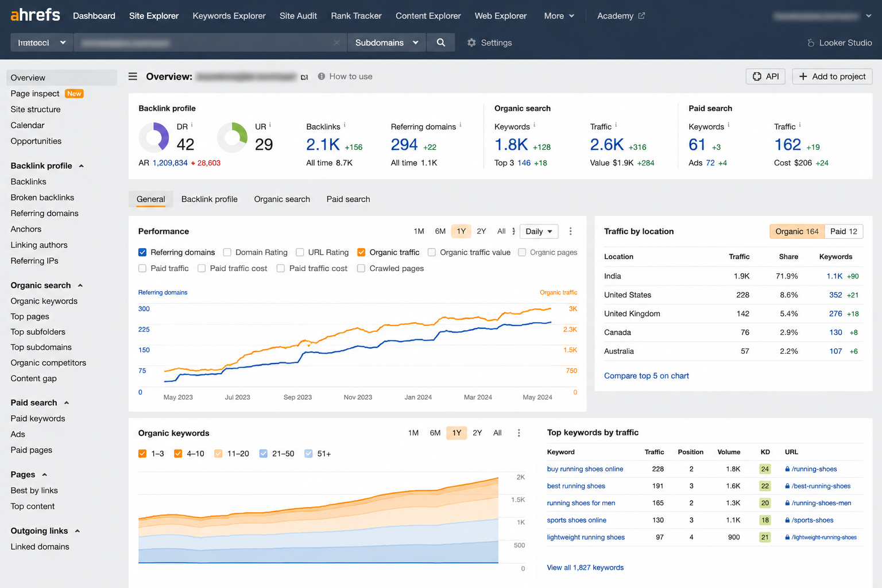The image size is (882, 588).
Task: Click Organic search Keywords info icon
Action: pyautogui.click(x=535, y=125)
